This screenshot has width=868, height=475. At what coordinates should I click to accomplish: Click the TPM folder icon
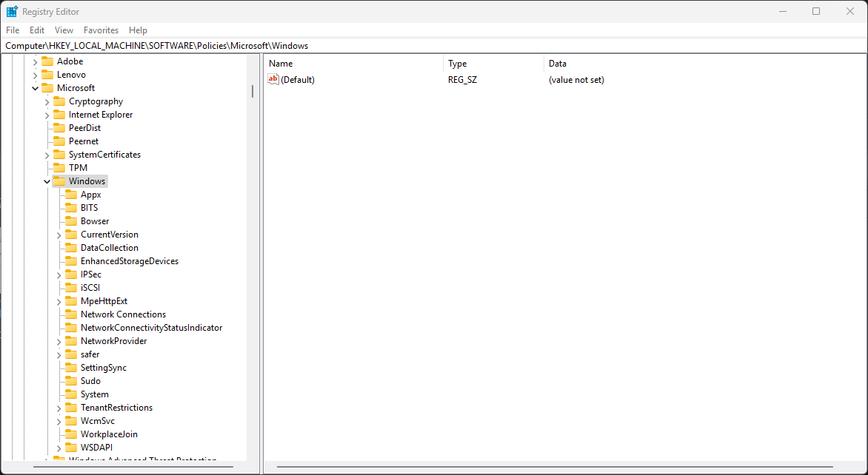click(59, 168)
